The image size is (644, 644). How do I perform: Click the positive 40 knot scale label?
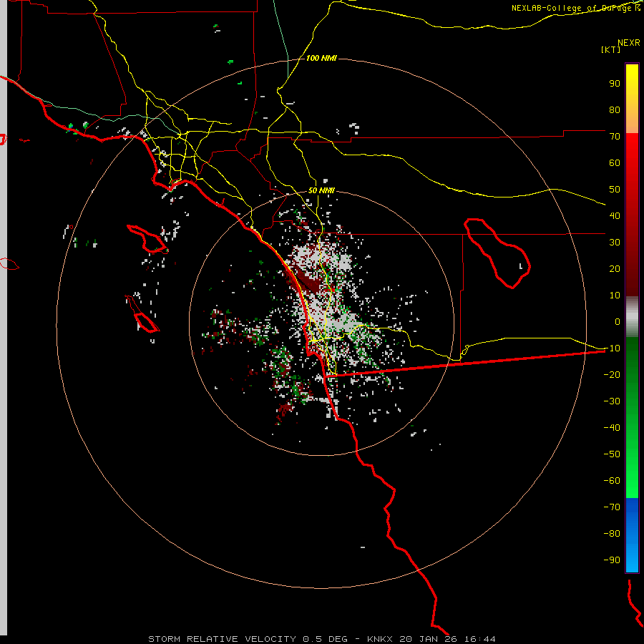pos(615,215)
